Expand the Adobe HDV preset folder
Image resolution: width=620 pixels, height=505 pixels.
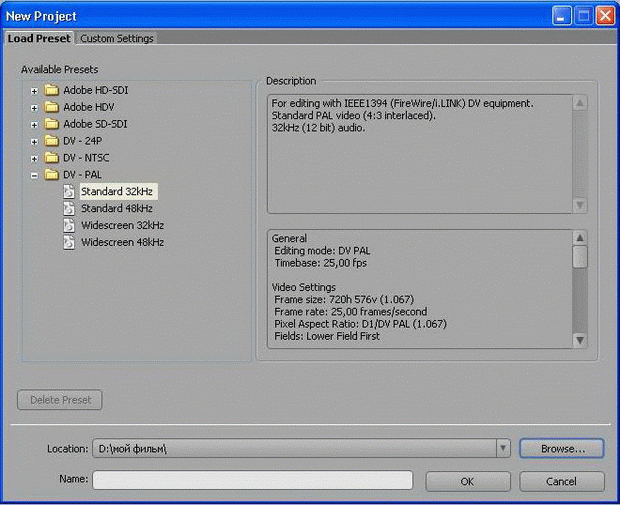pyautogui.click(x=34, y=108)
